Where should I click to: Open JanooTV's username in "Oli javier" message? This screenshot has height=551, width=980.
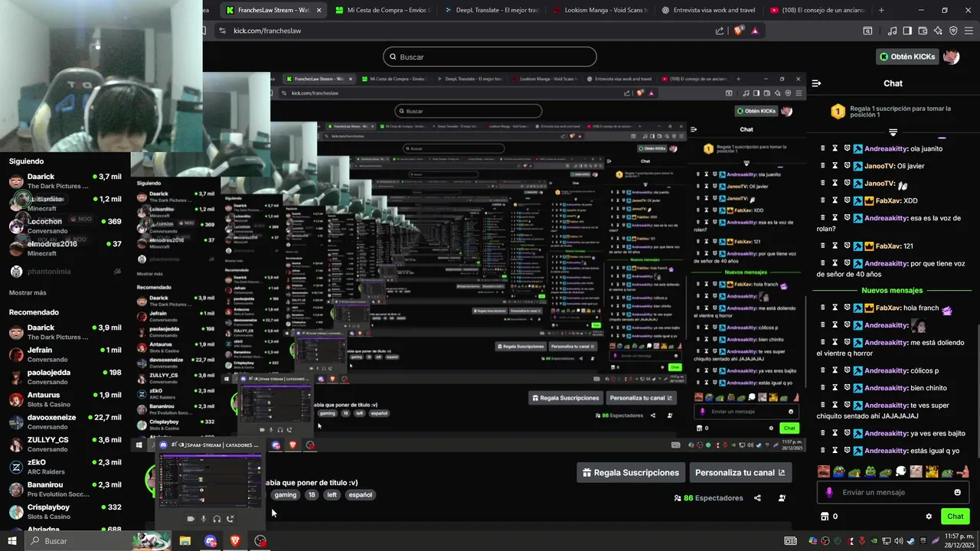pyautogui.click(x=880, y=165)
